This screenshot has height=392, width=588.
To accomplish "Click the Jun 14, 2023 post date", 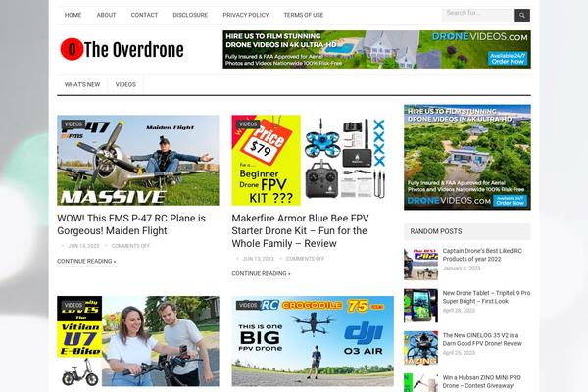I will tap(83, 246).
